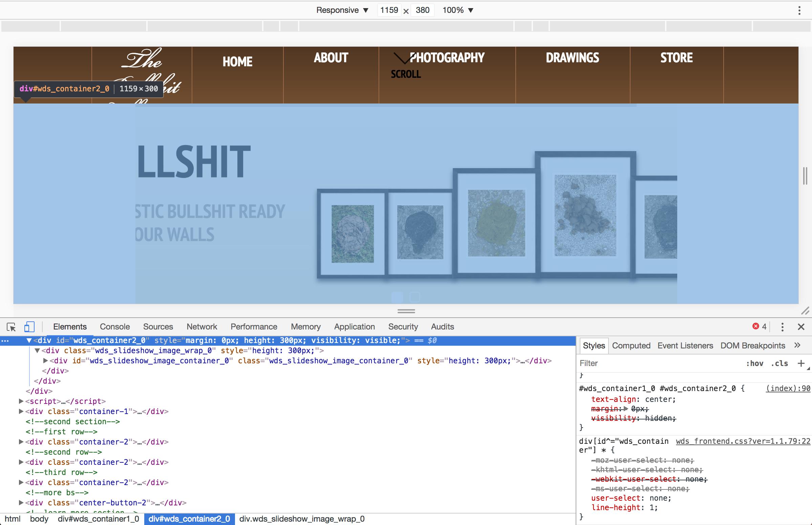Show more Styles sidebar tabs chevron

click(x=797, y=345)
